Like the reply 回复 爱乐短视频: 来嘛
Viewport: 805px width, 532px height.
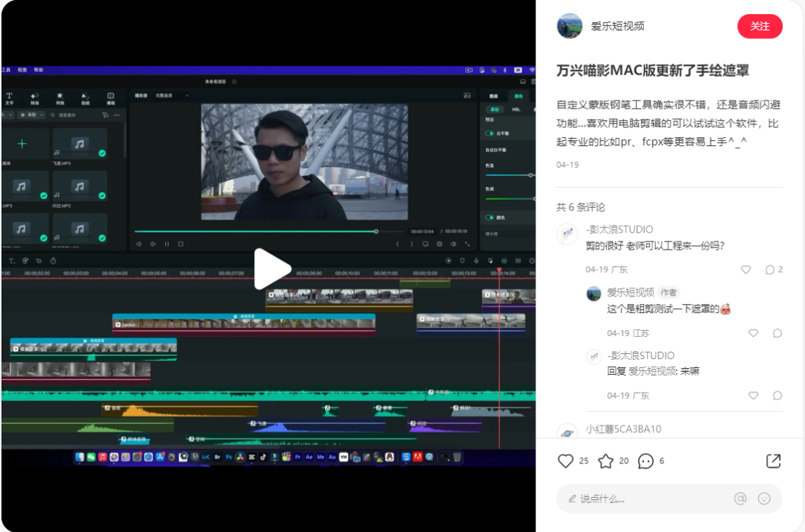pos(753,396)
